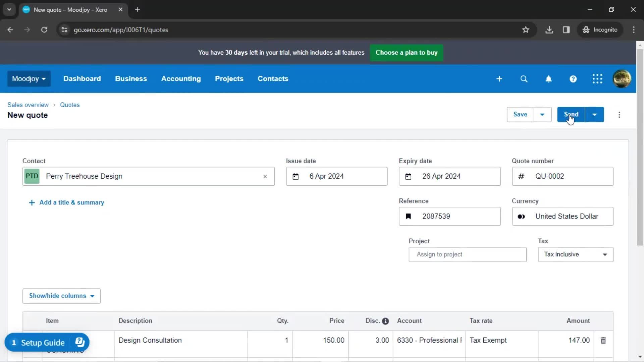Expand the Send options arrow

tap(594, 115)
